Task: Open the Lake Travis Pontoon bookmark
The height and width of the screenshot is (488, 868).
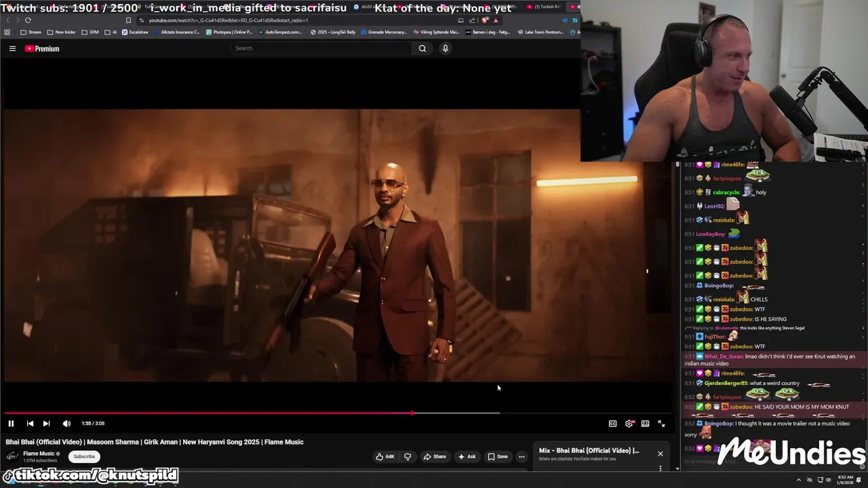Action: (x=540, y=32)
